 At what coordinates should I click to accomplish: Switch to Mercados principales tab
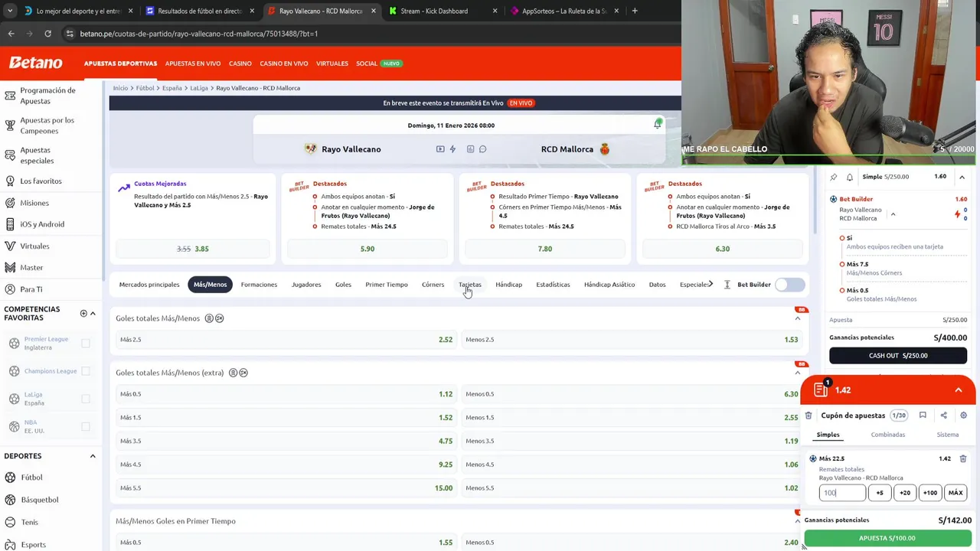[x=149, y=285]
